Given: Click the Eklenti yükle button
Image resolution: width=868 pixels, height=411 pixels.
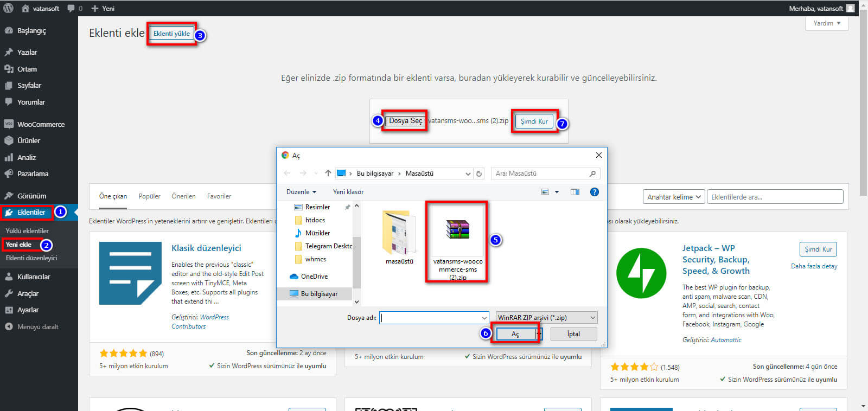Looking at the screenshot, I should point(171,34).
